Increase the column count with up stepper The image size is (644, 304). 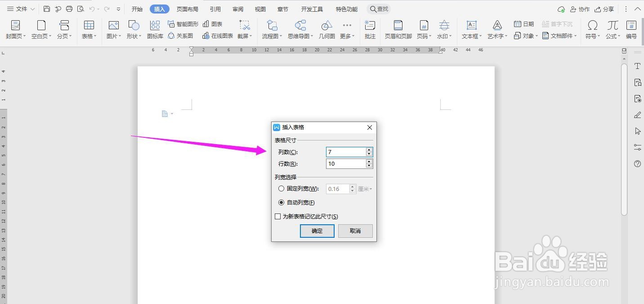(x=369, y=150)
